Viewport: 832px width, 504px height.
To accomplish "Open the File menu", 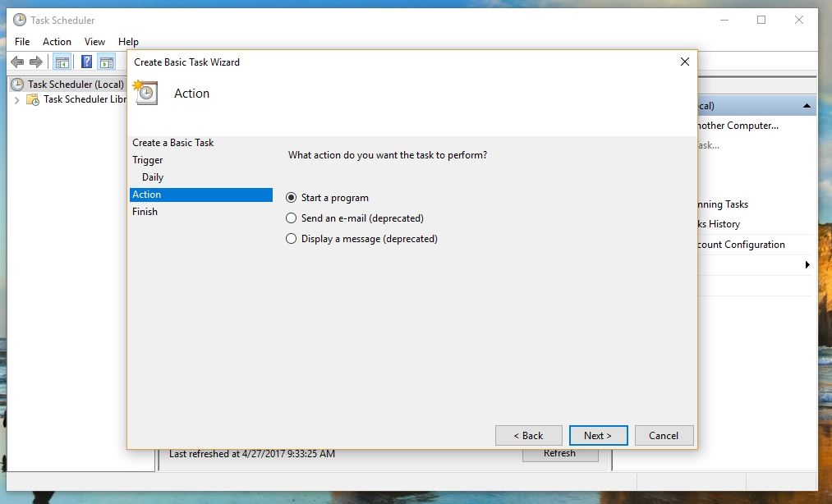I will pos(22,41).
